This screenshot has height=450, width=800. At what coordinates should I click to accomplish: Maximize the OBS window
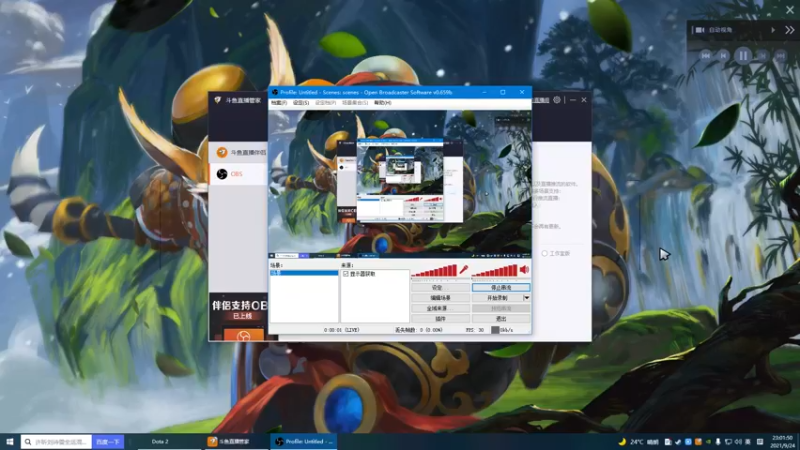(503, 92)
